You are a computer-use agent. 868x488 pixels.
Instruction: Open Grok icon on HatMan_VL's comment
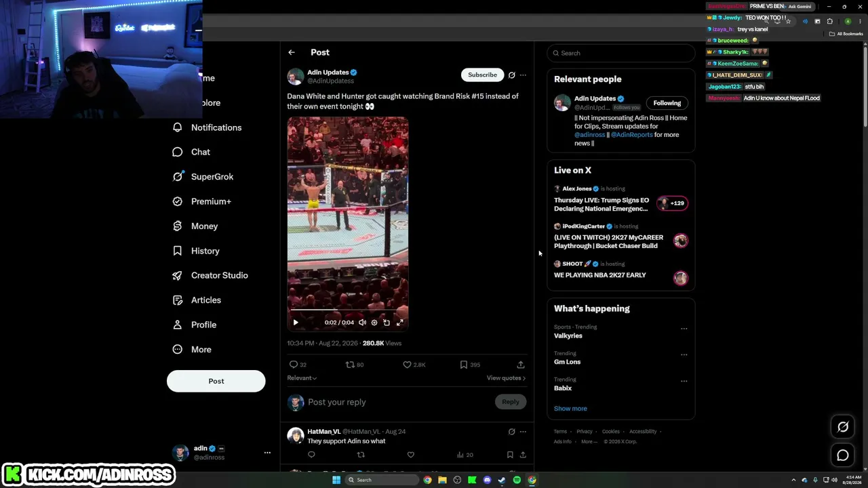coord(512,432)
